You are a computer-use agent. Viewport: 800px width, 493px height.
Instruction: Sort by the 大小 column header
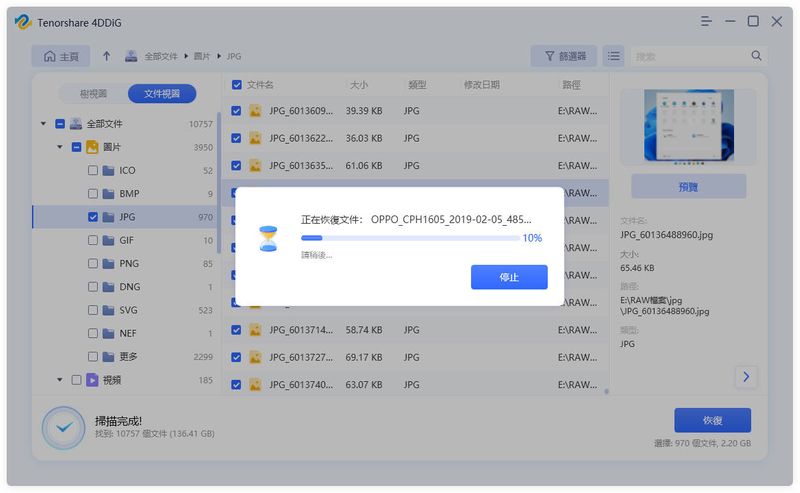(x=359, y=85)
